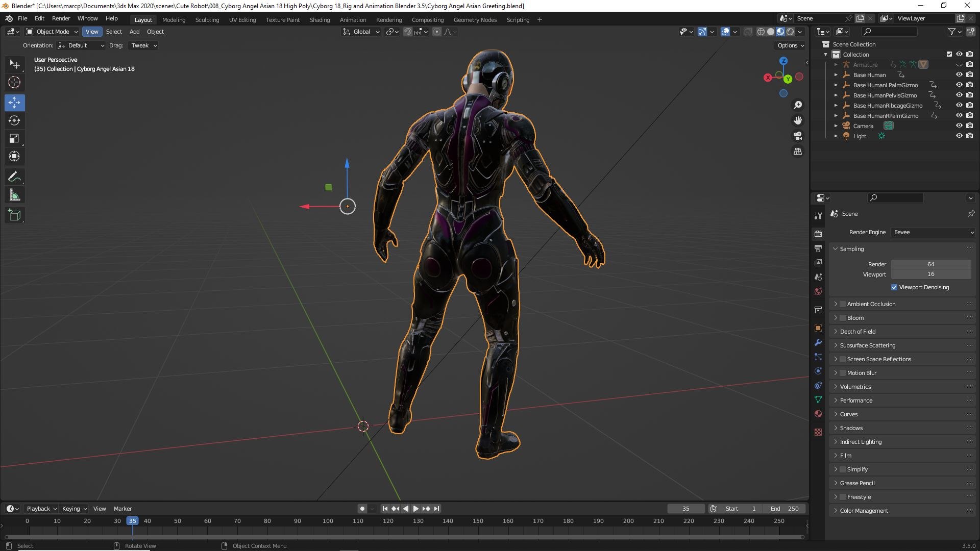Click the viewport Options button
This screenshot has width=980, height=551.
[791, 45]
